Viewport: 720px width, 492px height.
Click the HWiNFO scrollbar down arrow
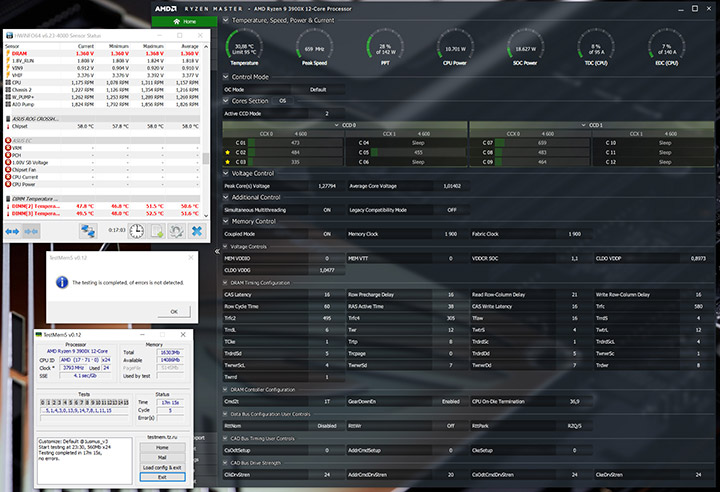pos(205,215)
